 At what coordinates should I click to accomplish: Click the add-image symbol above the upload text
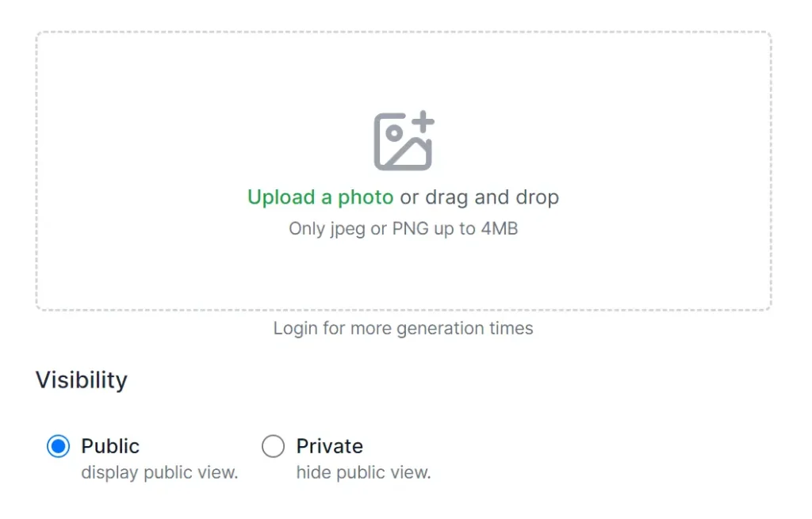pyautogui.click(x=404, y=140)
